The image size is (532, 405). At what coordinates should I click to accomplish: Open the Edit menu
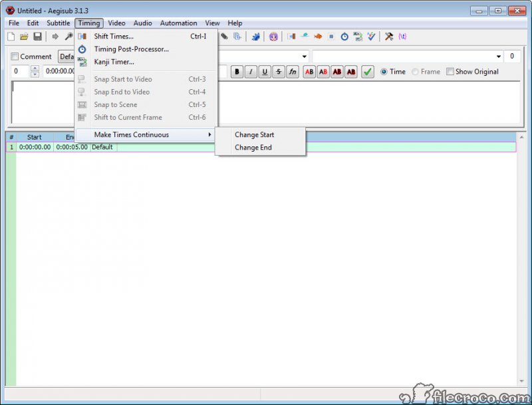(x=33, y=23)
